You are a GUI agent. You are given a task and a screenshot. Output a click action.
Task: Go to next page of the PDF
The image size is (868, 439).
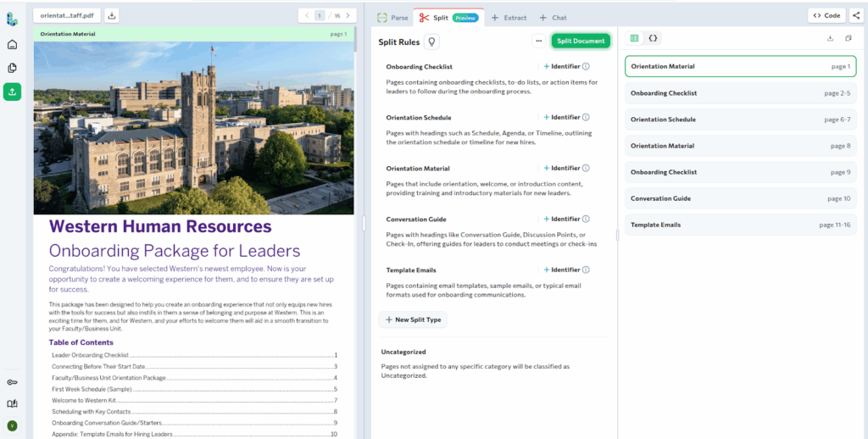pyautogui.click(x=348, y=15)
